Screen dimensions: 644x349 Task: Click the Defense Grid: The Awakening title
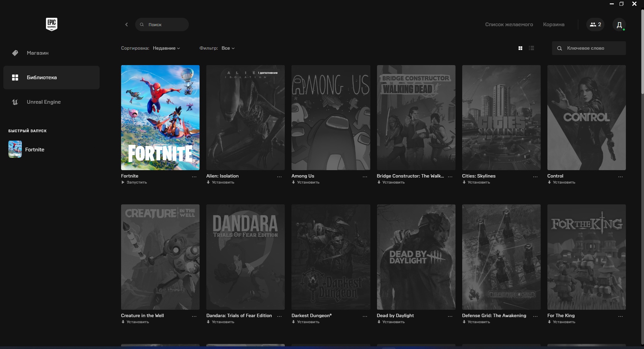point(494,316)
